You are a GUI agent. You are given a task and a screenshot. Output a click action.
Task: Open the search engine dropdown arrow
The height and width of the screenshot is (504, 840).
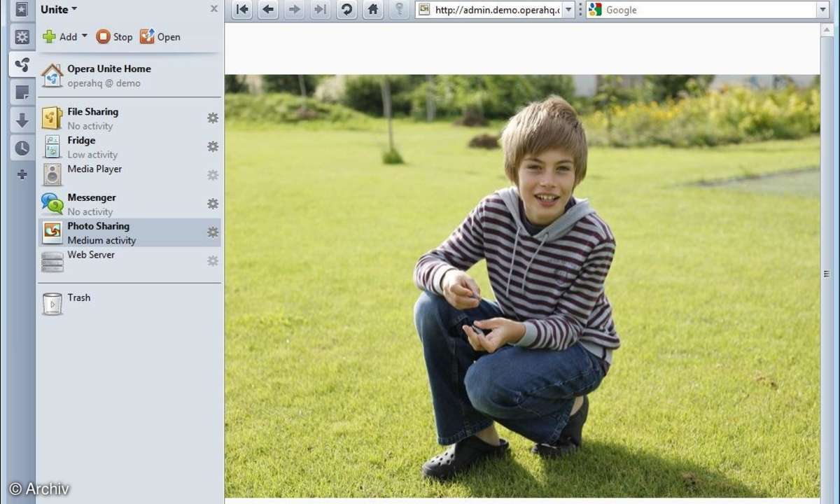tap(822, 10)
